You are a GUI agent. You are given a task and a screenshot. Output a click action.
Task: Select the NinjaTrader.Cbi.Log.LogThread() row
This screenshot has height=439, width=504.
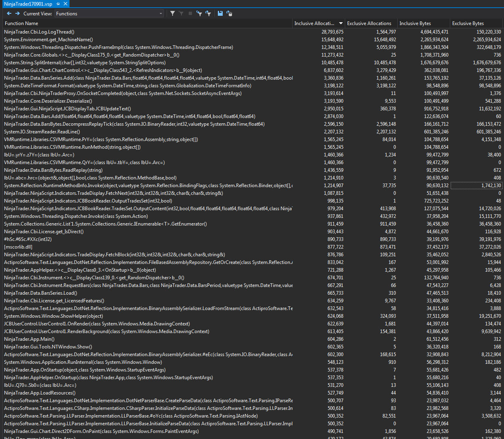252,32
